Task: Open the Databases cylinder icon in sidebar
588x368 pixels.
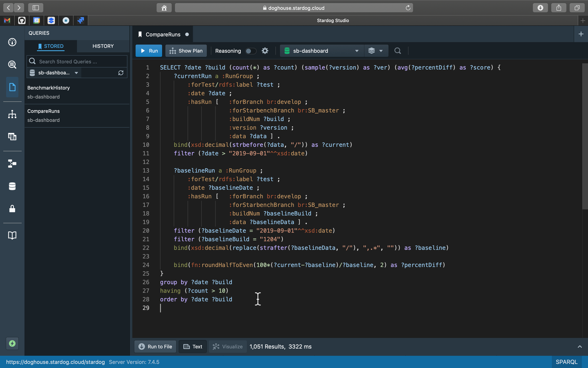Action: pos(12,186)
